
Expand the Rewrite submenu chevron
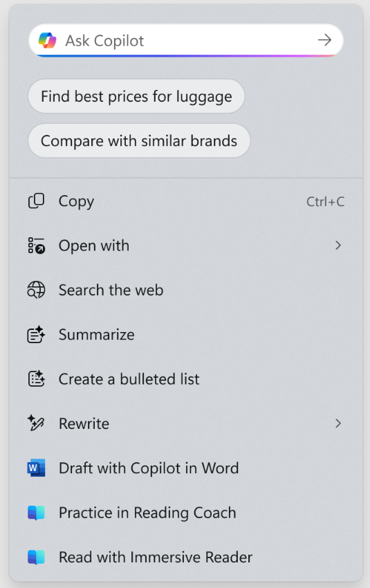338,423
